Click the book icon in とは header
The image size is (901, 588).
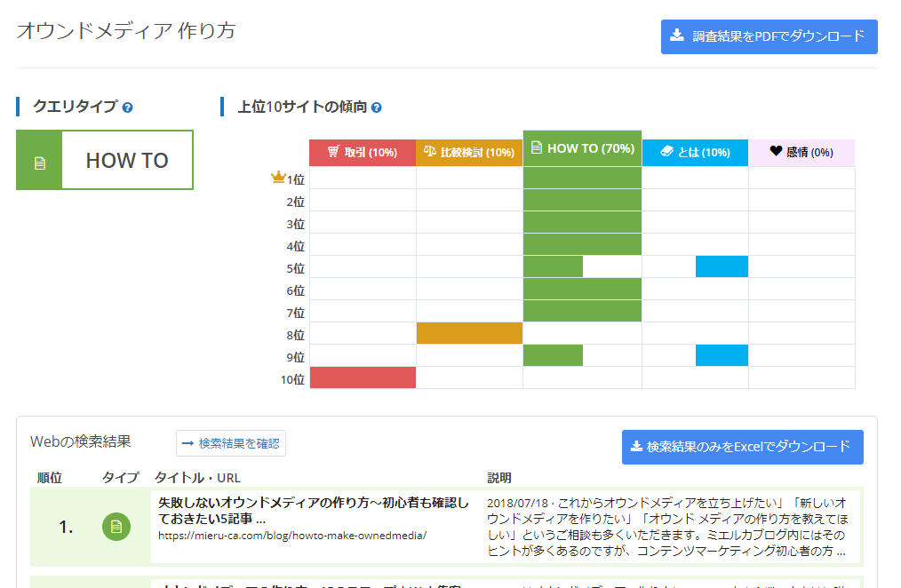point(666,151)
